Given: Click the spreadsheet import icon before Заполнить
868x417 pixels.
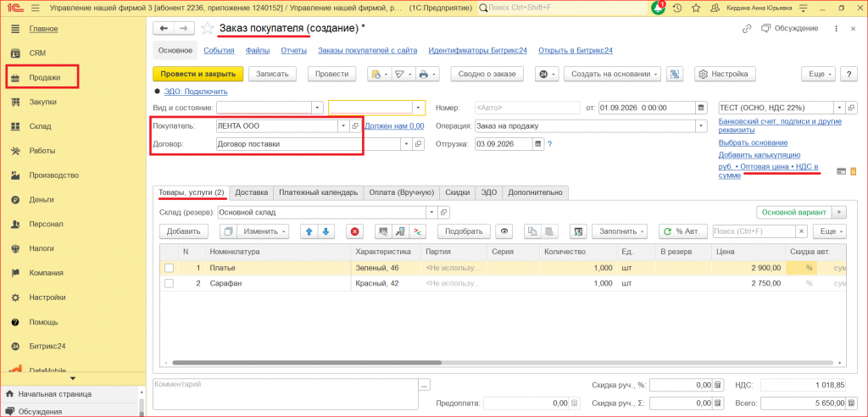Looking at the screenshot, I should [x=577, y=231].
